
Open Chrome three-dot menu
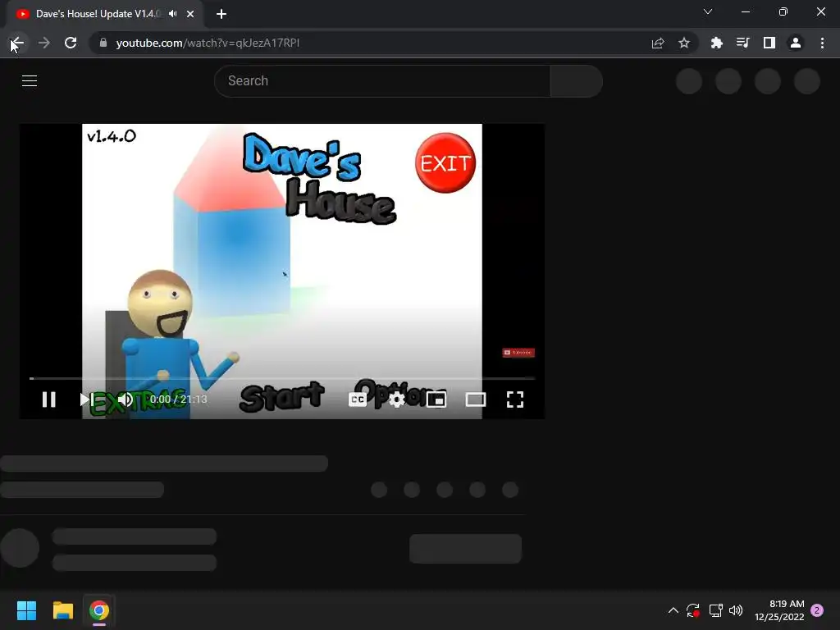822,43
